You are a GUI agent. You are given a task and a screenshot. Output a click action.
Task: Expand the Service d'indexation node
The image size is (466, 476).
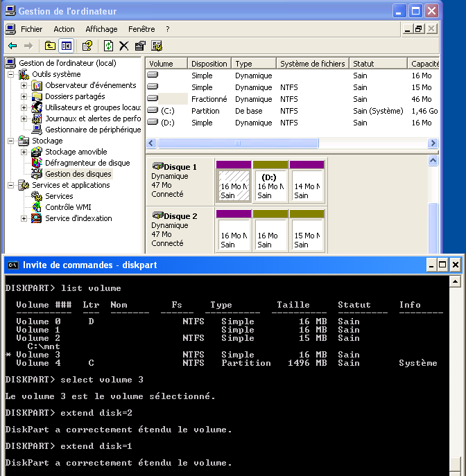(24, 218)
